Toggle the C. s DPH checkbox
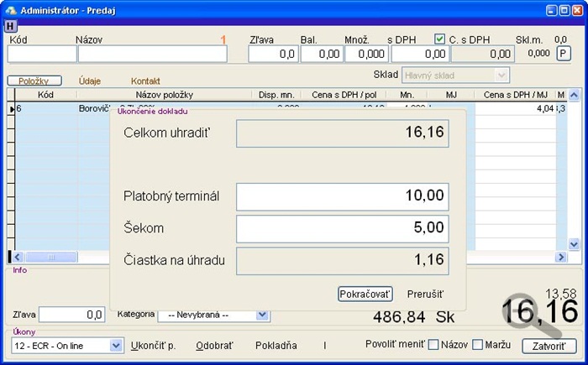The width and height of the screenshot is (588, 365). coord(439,39)
